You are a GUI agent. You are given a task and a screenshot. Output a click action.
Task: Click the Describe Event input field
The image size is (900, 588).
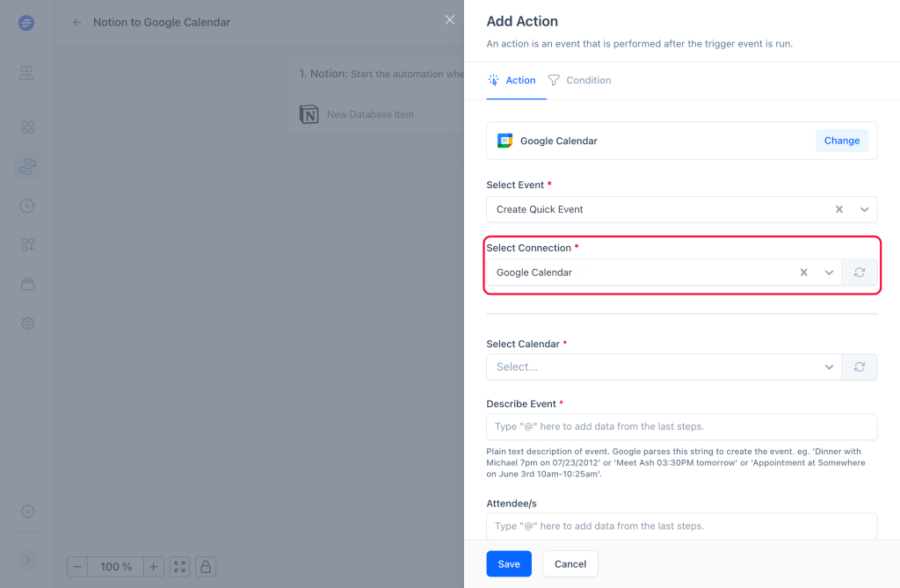tap(682, 427)
